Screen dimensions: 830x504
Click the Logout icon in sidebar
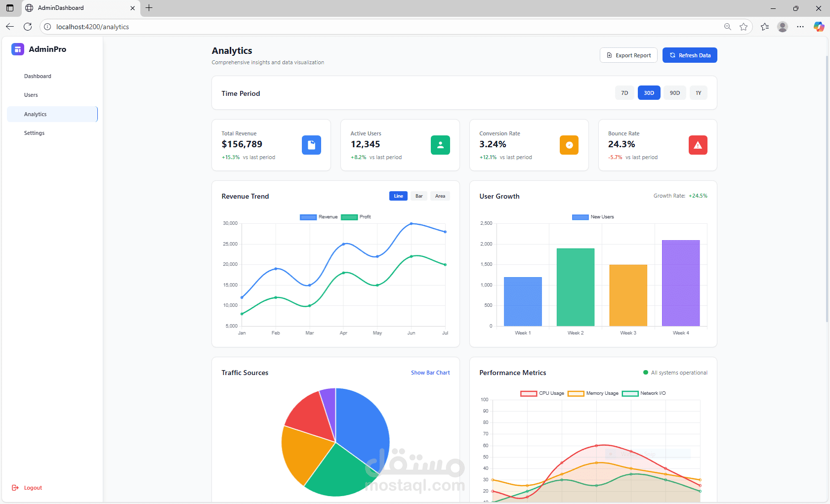pyautogui.click(x=15, y=488)
